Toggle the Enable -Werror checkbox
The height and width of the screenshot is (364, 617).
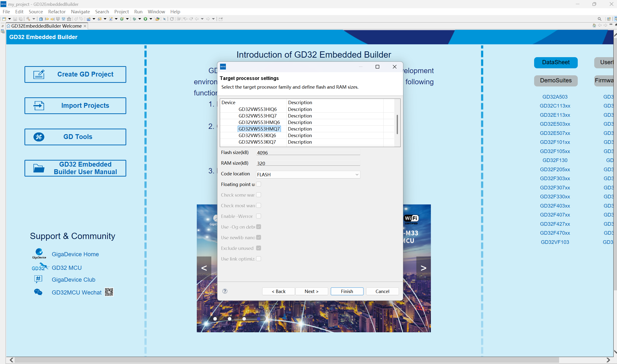coord(258,216)
